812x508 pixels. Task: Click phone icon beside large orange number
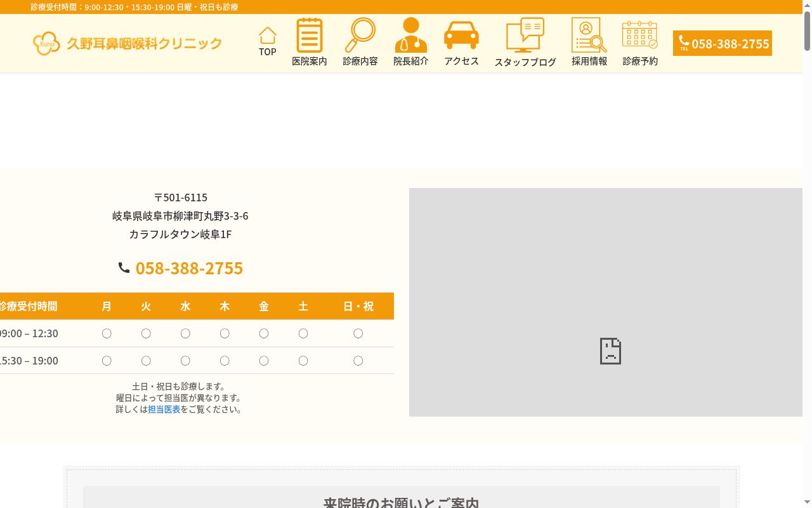coord(124,268)
